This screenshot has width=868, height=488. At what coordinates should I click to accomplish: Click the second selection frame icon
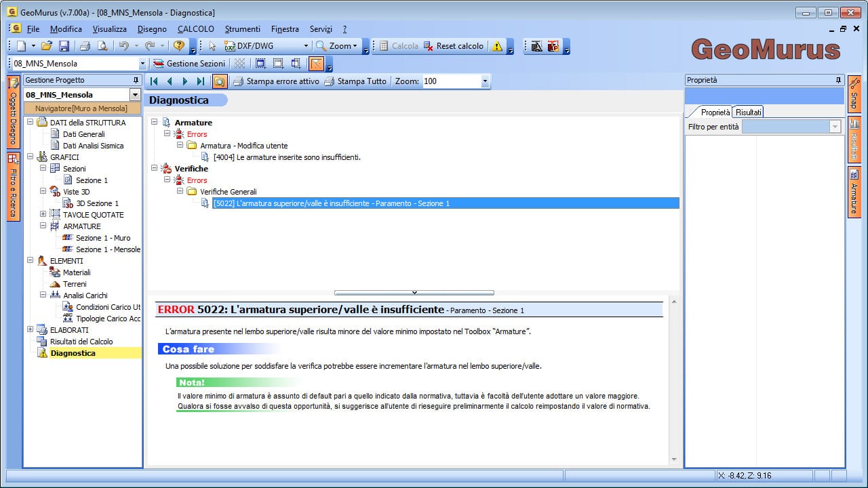(x=278, y=64)
